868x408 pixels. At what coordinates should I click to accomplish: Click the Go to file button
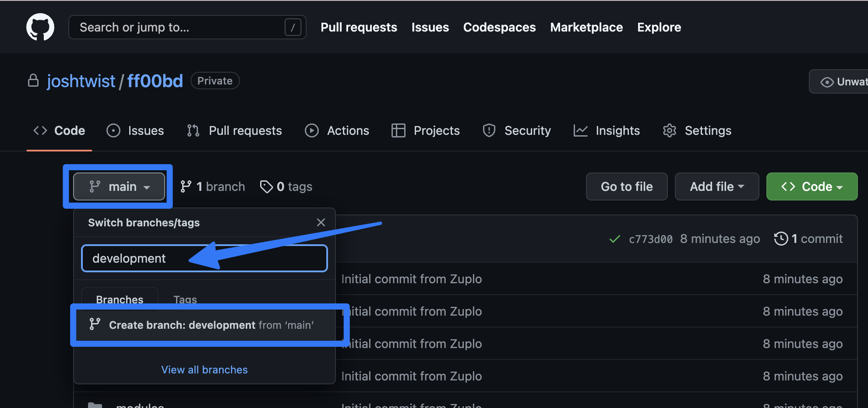point(627,186)
